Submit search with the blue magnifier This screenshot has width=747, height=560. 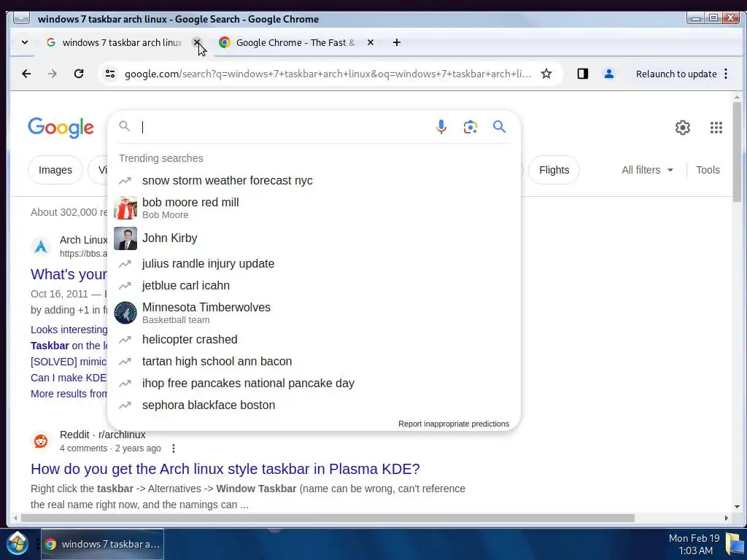point(499,127)
